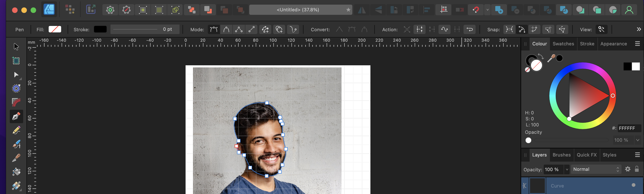Select the Transparency tool
Image resolution: width=644 pixels, height=194 pixels.
[x=16, y=186]
